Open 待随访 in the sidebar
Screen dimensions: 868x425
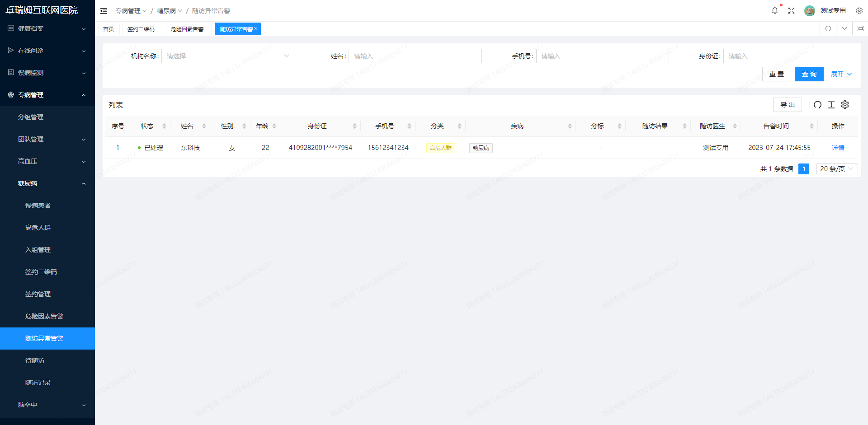[x=47, y=360]
